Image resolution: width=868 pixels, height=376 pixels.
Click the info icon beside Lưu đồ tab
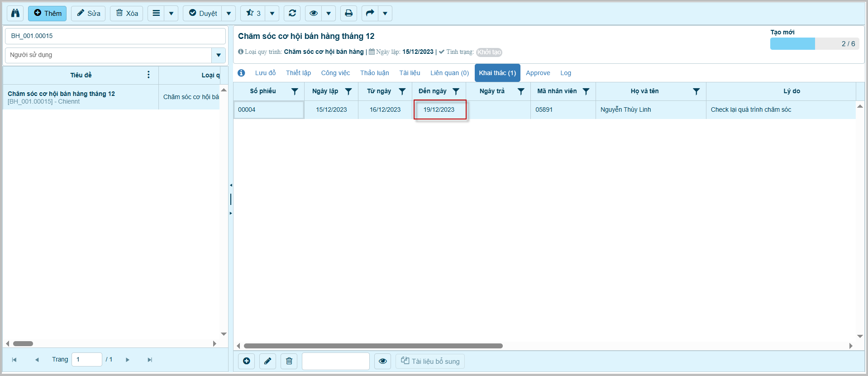point(241,73)
